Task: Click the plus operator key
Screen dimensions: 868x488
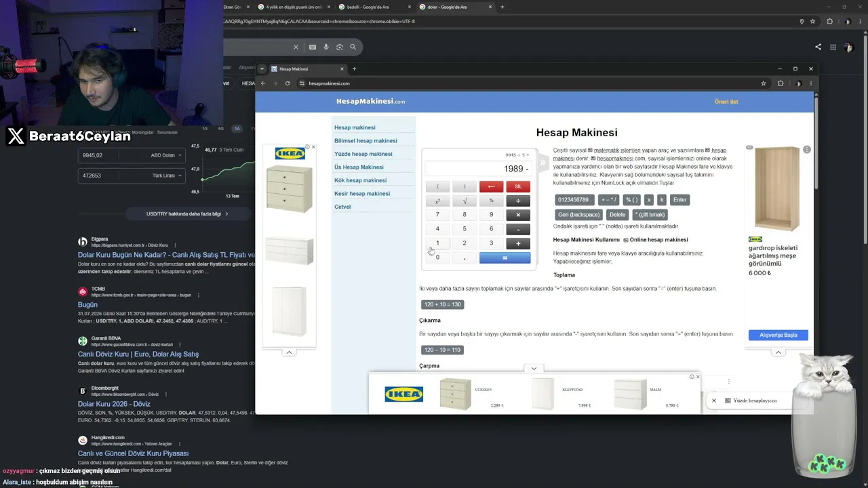Action: (518, 243)
